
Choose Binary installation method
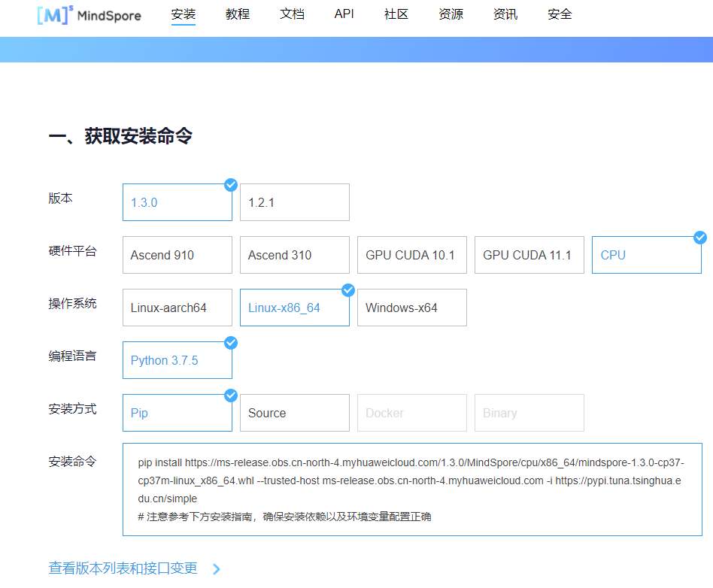point(529,413)
